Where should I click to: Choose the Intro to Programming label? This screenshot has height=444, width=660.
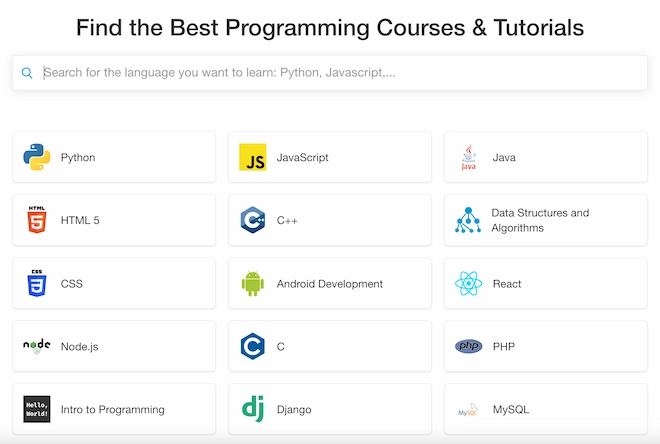pyautogui.click(x=112, y=409)
